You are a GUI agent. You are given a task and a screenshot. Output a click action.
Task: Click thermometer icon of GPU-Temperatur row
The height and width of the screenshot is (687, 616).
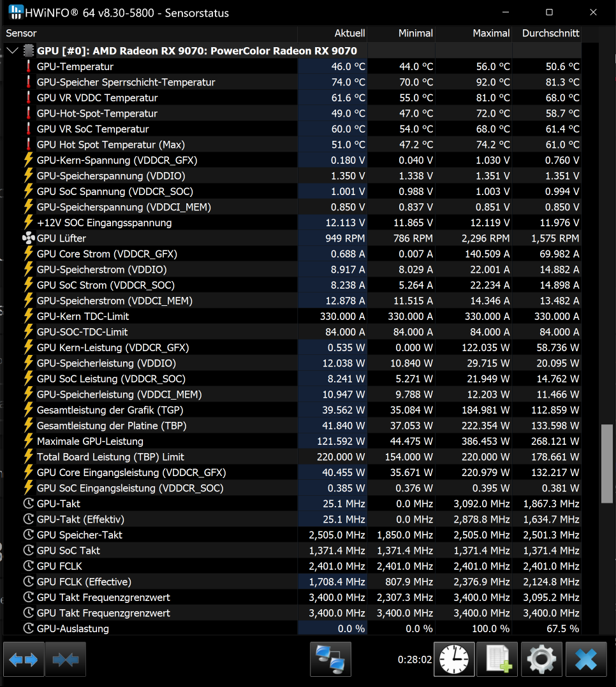coord(29,66)
